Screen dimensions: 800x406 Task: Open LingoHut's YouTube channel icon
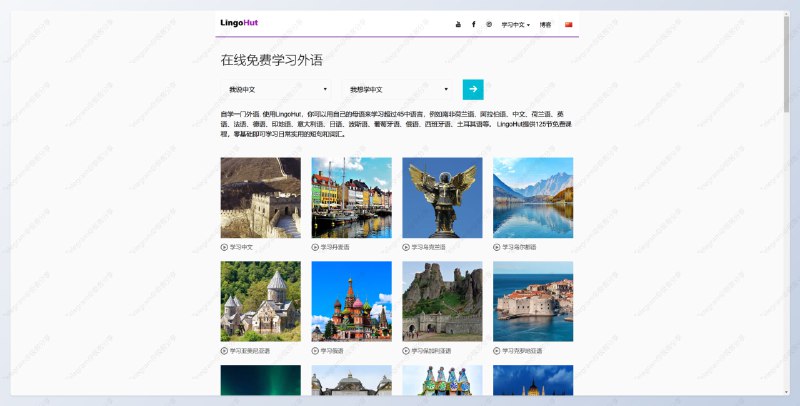[458, 24]
